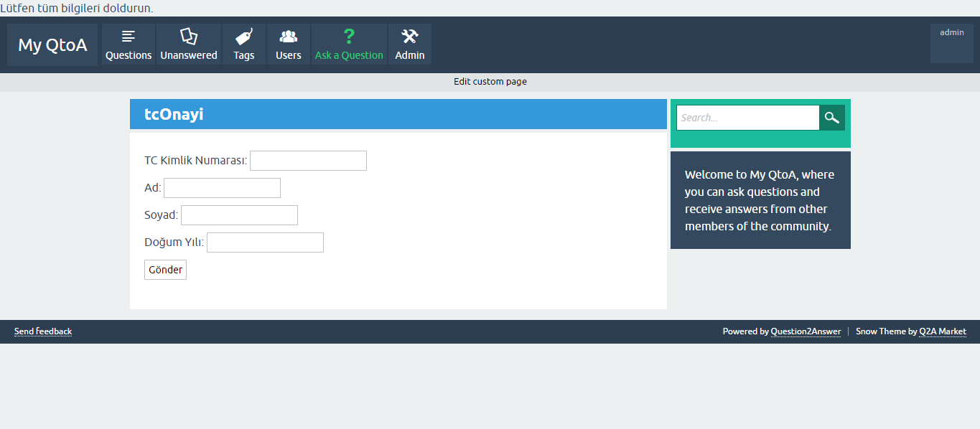
Task: Open the admin user profile link
Action: click(x=952, y=32)
